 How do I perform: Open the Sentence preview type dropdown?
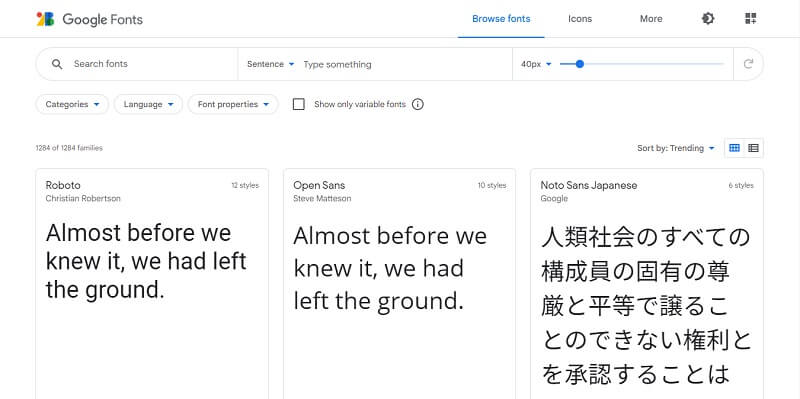pyautogui.click(x=270, y=64)
